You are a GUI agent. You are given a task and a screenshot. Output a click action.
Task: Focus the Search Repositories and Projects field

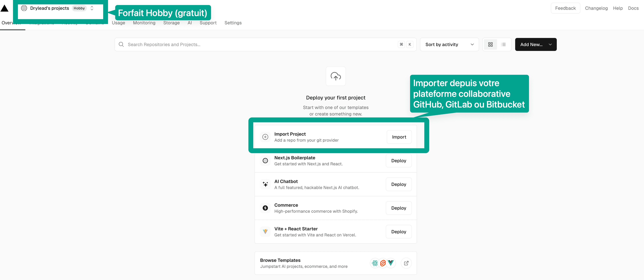(x=265, y=44)
